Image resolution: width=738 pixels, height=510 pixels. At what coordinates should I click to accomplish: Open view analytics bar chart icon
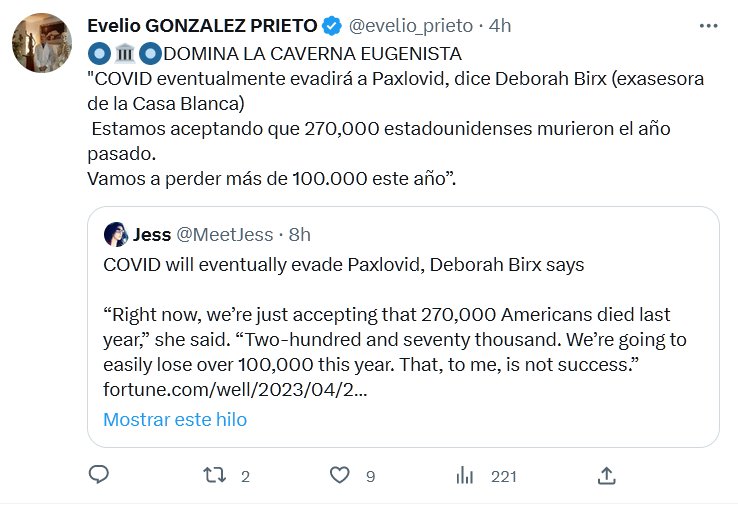pos(465,475)
